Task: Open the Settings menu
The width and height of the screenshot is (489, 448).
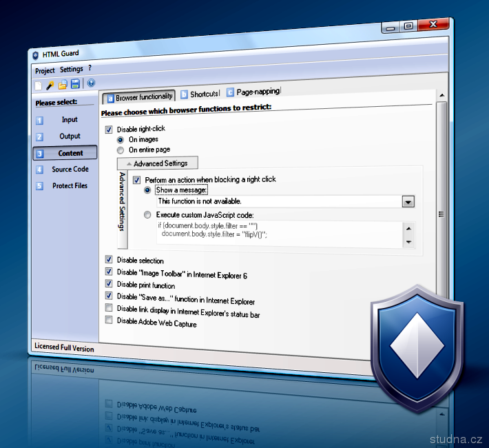Action: tap(72, 69)
